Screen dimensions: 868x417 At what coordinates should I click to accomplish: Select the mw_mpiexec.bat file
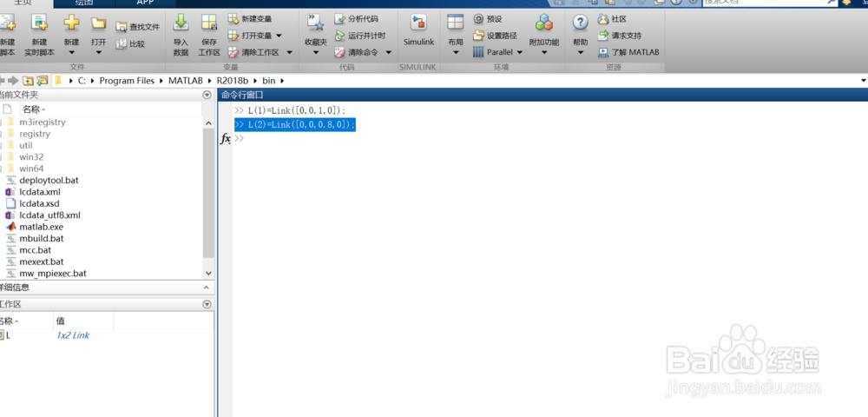pos(53,273)
